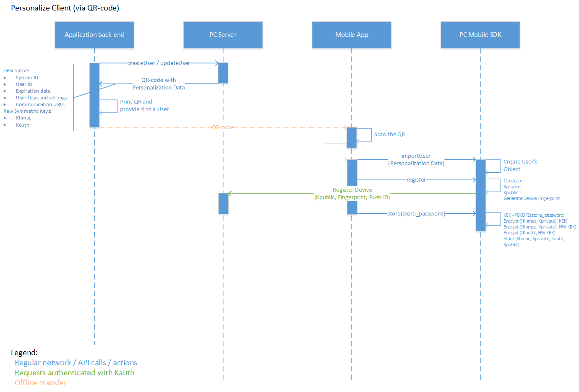Click 'Encrypt ([Kauth], HW KEK)' line
579x392 pixels.
tap(529, 233)
